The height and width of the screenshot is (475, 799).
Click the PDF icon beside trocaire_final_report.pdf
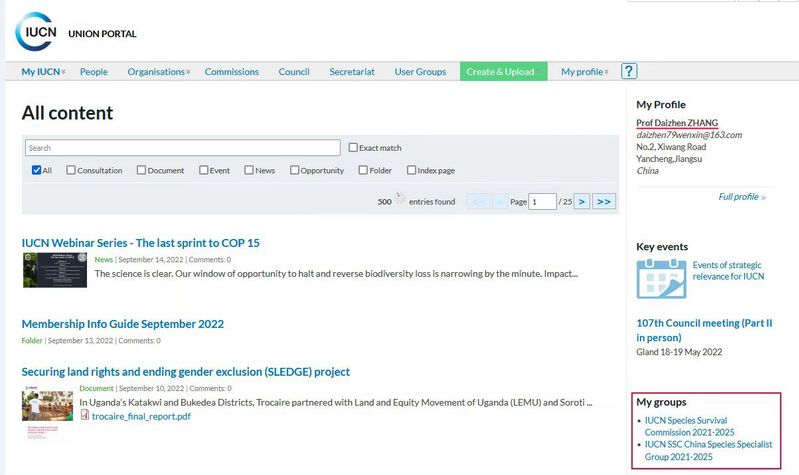pos(85,415)
